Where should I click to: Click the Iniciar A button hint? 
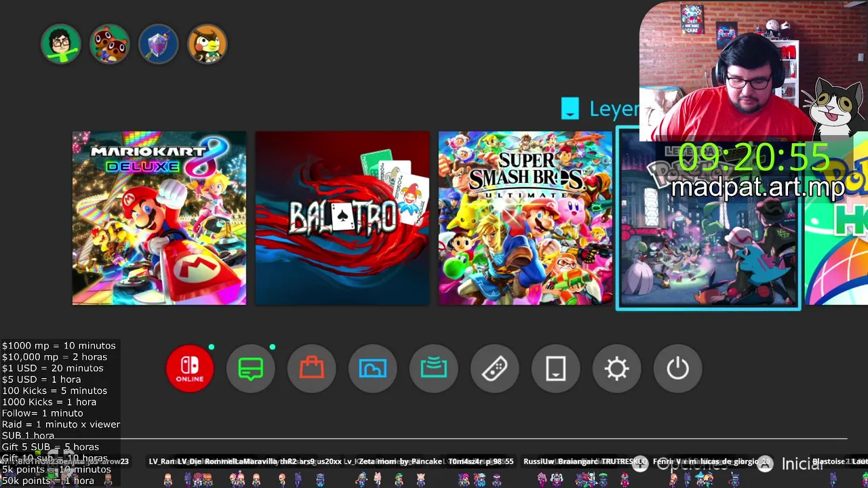coord(791,464)
